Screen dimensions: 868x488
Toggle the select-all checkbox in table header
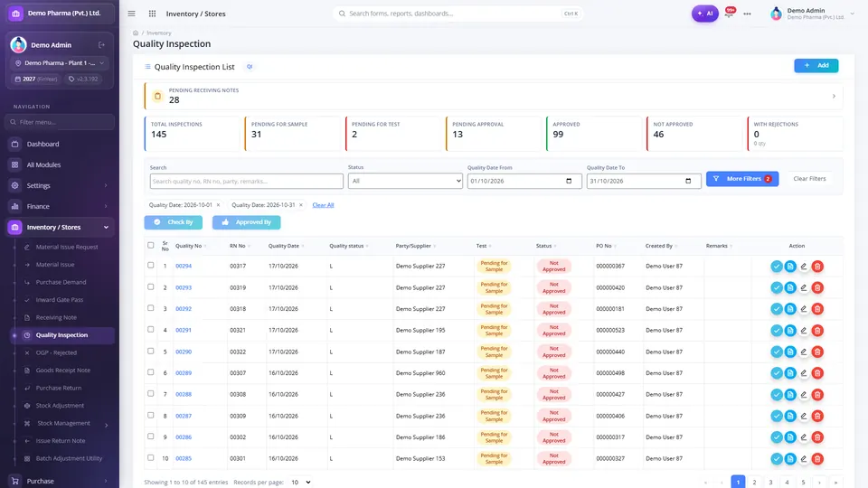[151, 245]
